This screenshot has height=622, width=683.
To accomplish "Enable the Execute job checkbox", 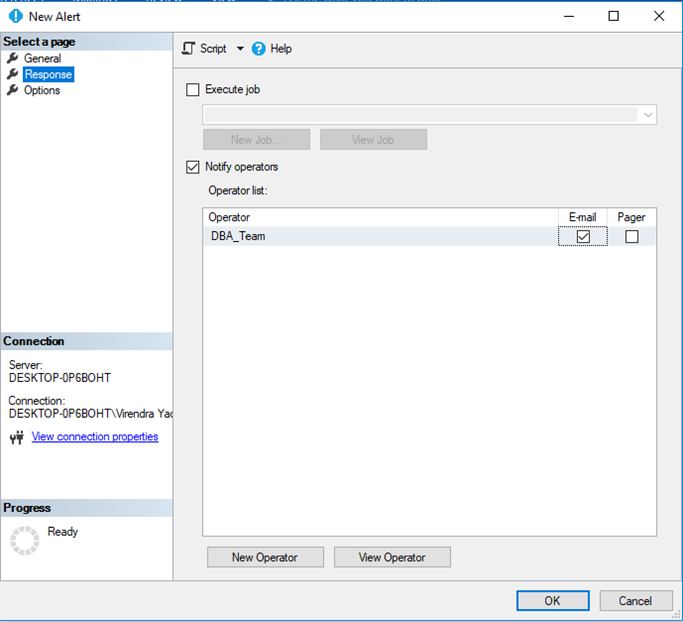I will [193, 90].
